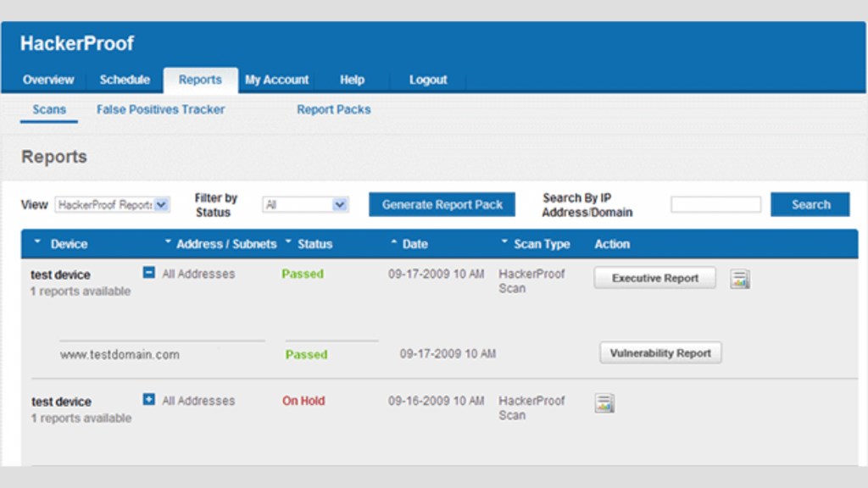Sort by the Device column arrow

(37, 242)
